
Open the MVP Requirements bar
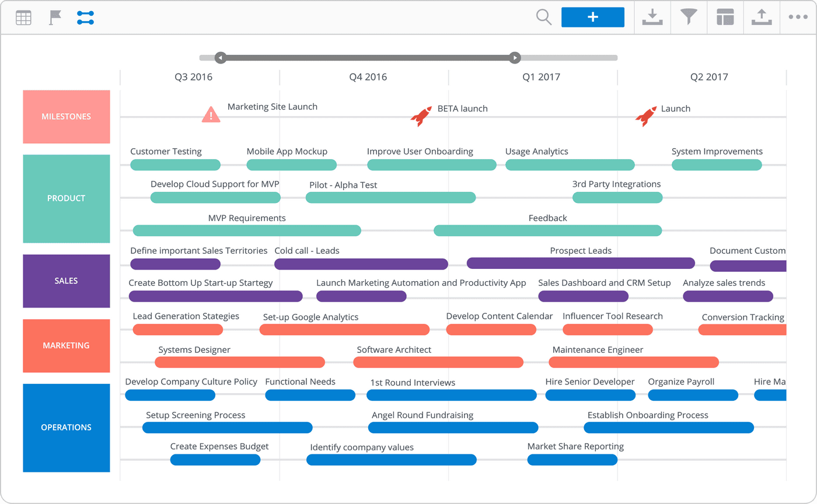click(247, 230)
